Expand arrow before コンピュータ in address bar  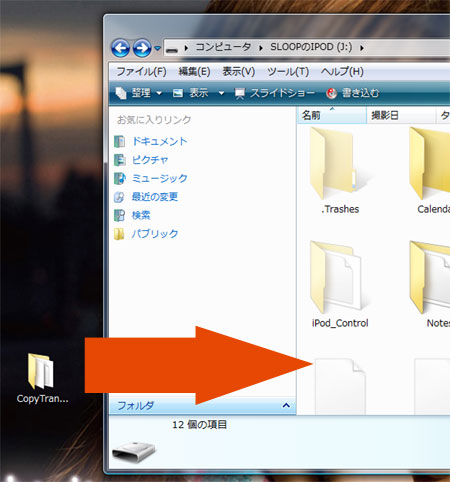[186, 48]
